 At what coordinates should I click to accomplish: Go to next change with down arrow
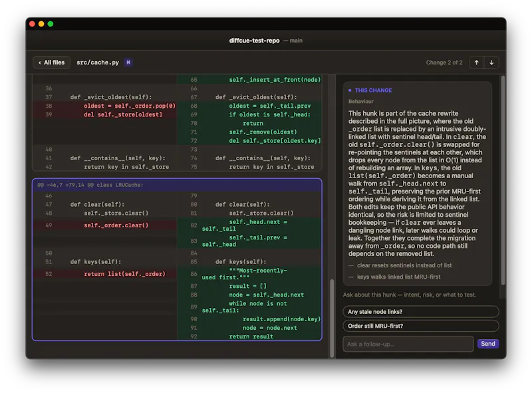491,63
